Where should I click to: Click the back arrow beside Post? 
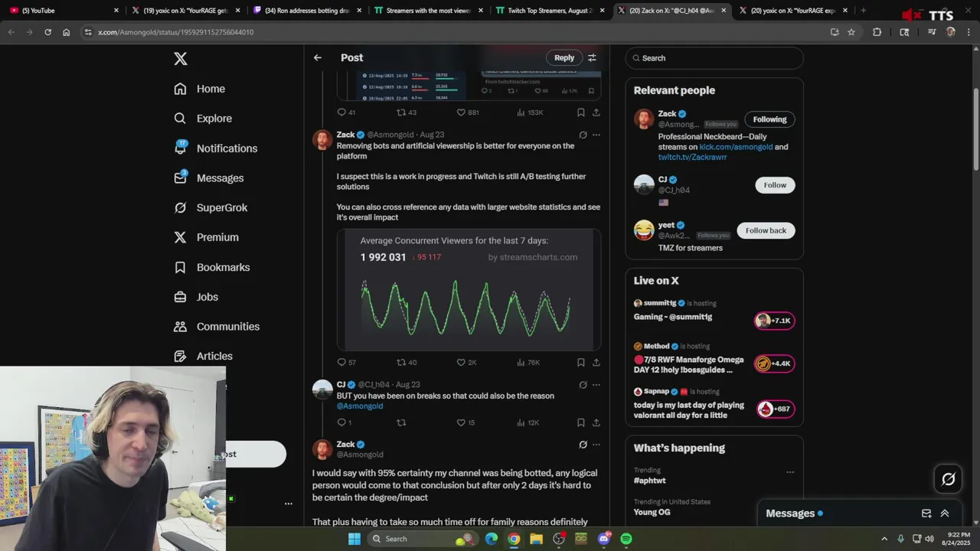pyautogui.click(x=317, y=57)
